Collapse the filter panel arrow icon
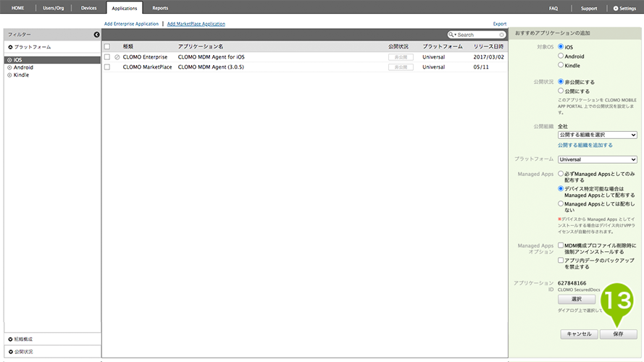 96,35
